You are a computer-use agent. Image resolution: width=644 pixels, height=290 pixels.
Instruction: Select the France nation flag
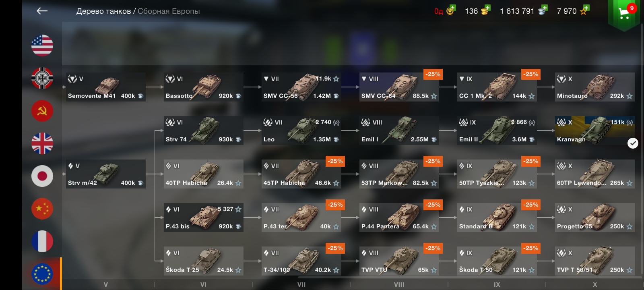click(42, 241)
